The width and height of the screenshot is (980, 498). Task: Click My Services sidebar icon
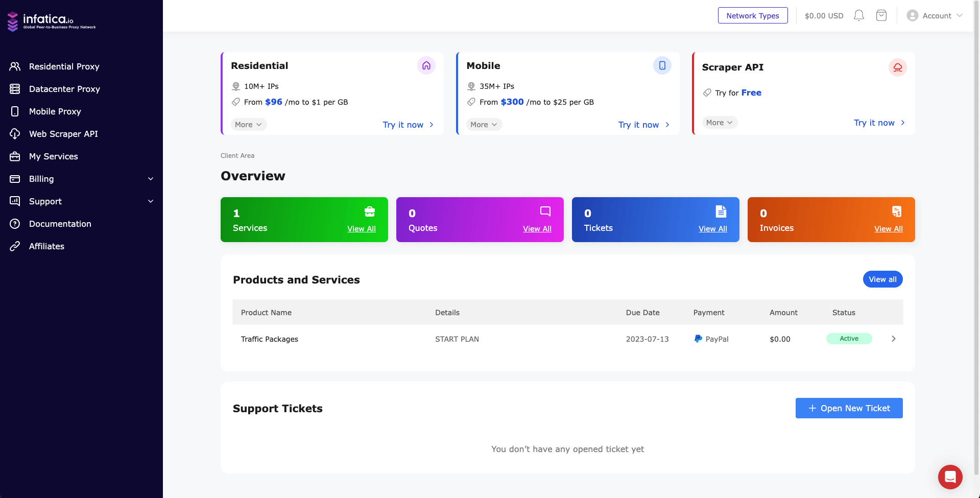point(15,156)
